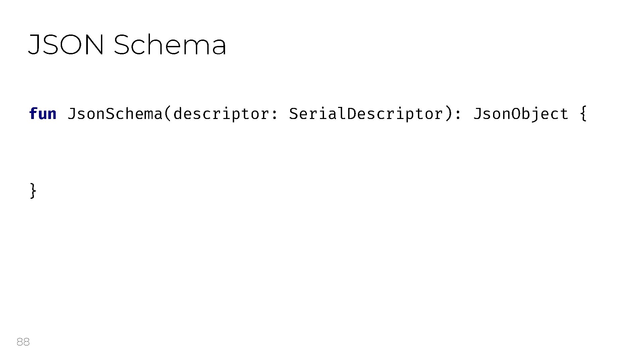Click the colon before the JsonObject return type
The width and height of the screenshot is (644, 362).
pos(459,115)
